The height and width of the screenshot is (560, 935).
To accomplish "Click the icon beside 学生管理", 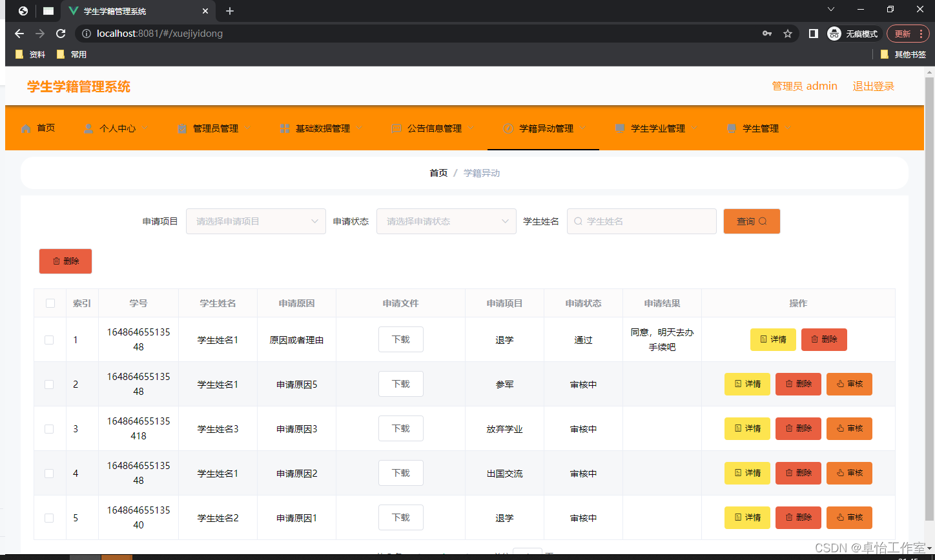I will pos(732,128).
